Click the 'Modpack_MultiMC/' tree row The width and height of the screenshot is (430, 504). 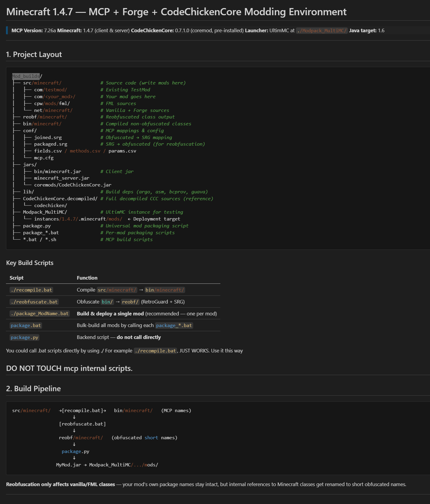(x=45, y=212)
